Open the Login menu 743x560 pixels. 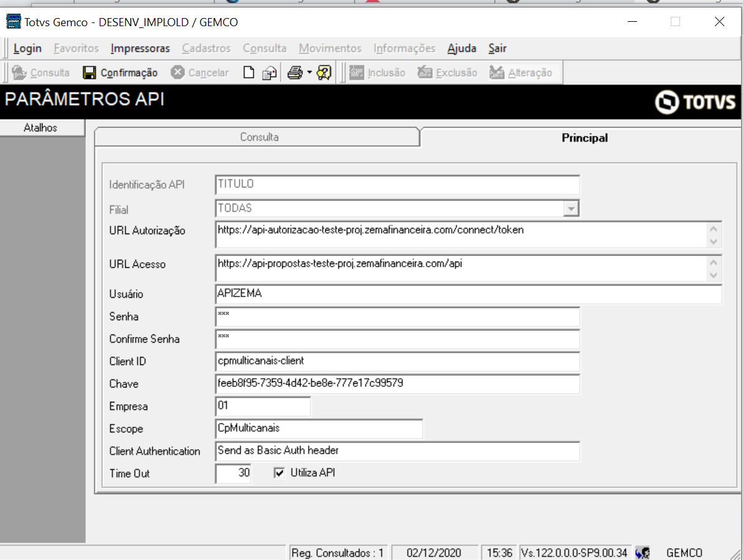coord(27,49)
